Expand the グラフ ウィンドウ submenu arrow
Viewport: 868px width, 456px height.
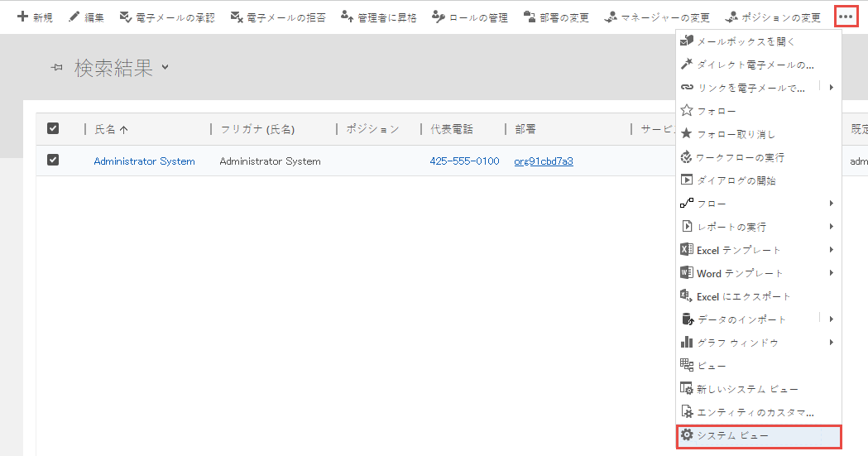[831, 343]
